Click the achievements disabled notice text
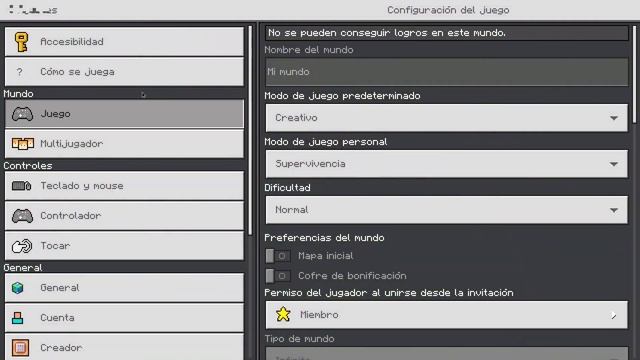640x360 pixels. 387,33
